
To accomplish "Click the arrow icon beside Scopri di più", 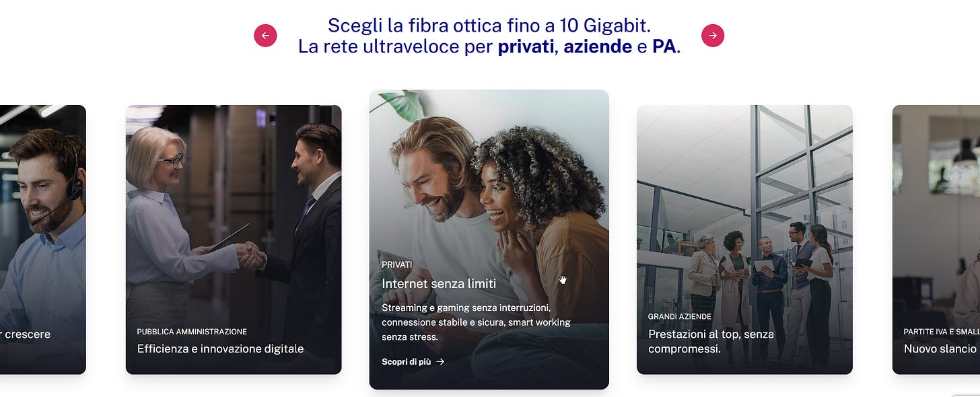I will [x=440, y=362].
